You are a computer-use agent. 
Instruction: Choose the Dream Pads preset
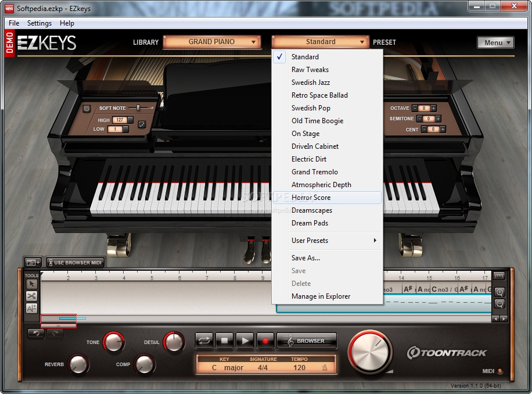[327, 223]
